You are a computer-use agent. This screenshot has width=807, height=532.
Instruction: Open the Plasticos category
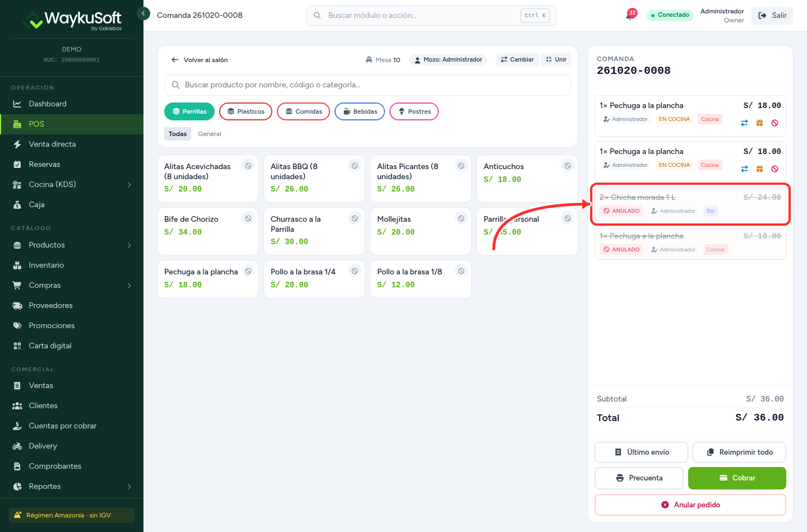[245, 111]
